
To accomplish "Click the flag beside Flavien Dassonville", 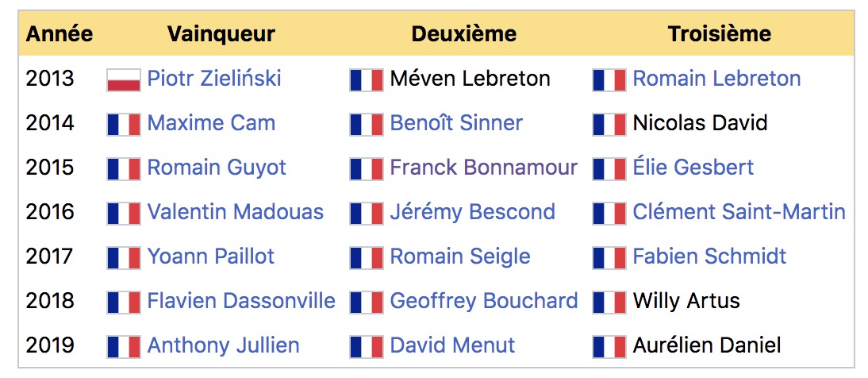I will [x=124, y=302].
